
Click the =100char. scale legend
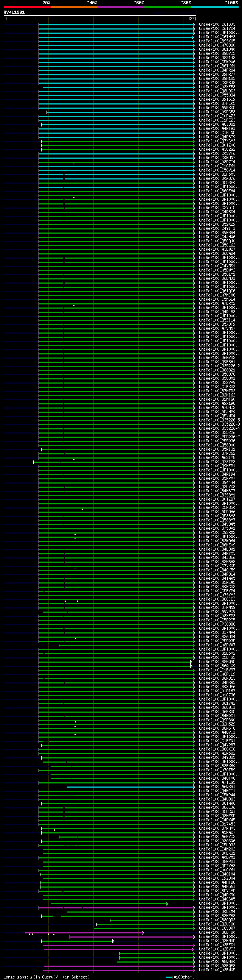pyautogui.click(x=180, y=977)
